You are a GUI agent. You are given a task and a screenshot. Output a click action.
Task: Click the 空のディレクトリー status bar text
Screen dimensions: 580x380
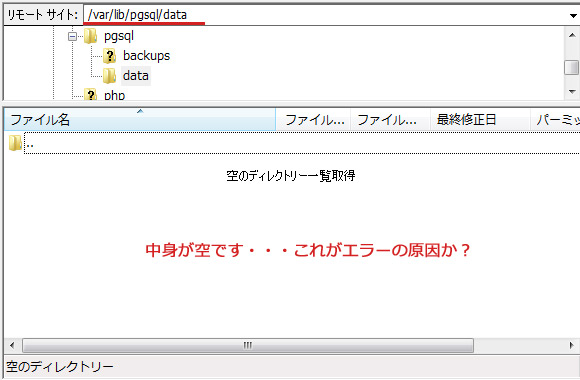click(60, 367)
